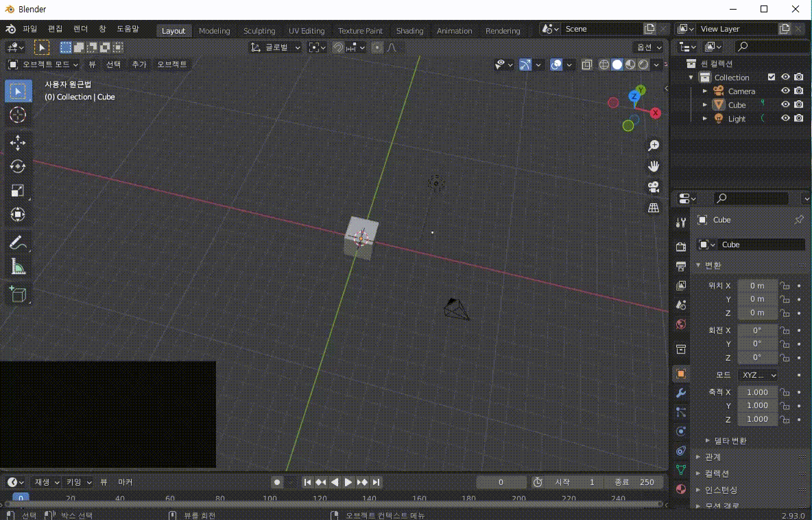
Task: Open the Render properties tab
Action: pos(681,246)
